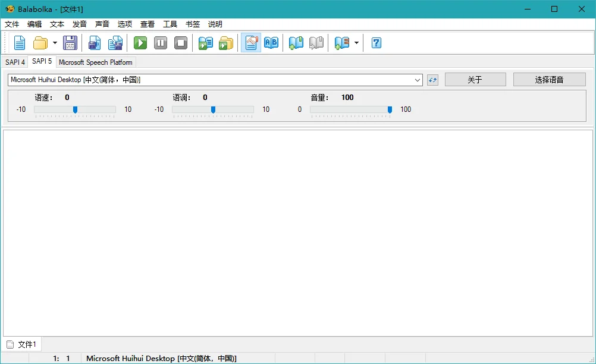Viewport: 596px width, 364px height.
Task: Open the AB pronunciation correction icon
Action: [x=271, y=43]
